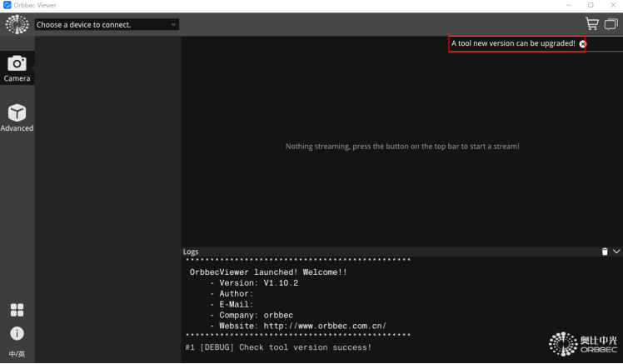Open the 'Choose a device to connect' dropdown
623x364 pixels.
tap(107, 25)
